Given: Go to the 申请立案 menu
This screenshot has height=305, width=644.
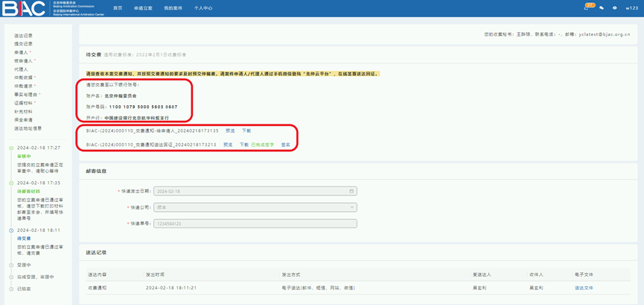Looking at the screenshot, I should tap(143, 8).
